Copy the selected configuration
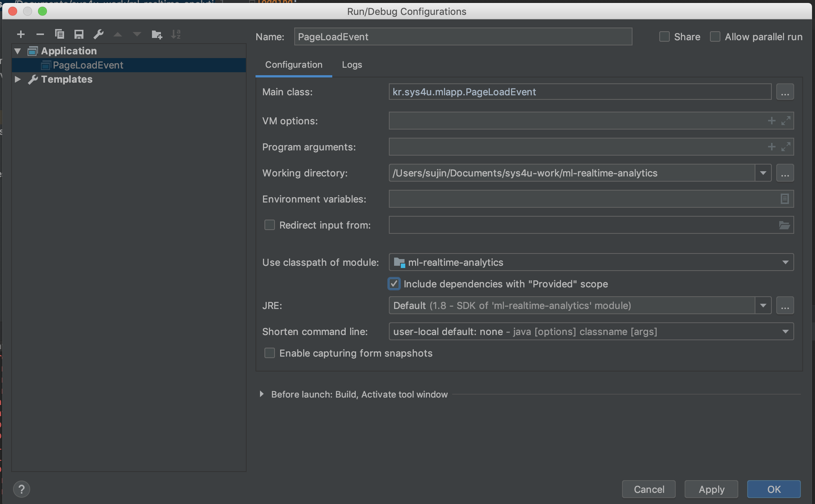 click(60, 35)
